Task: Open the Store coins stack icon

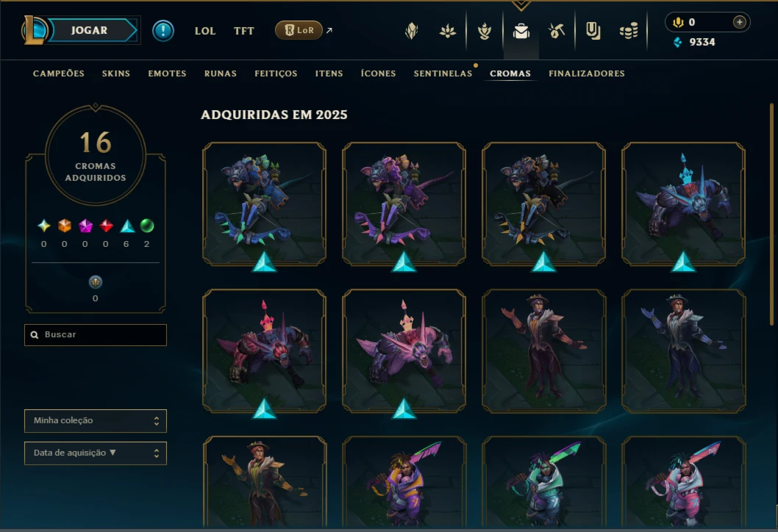Action: click(629, 32)
